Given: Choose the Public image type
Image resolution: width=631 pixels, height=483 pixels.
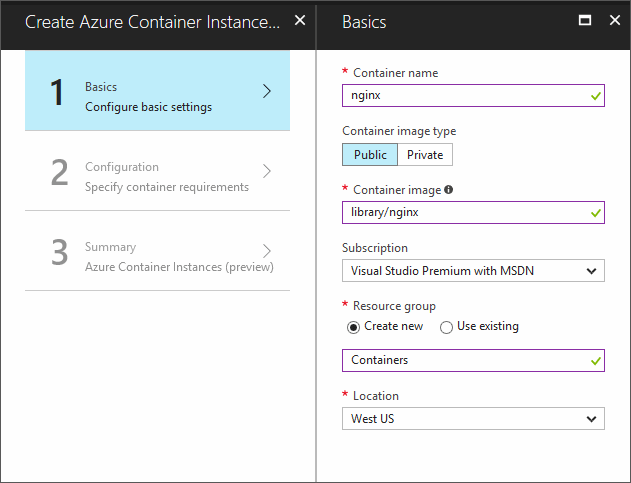Looking at the screenshot, I should click(370, 155).
